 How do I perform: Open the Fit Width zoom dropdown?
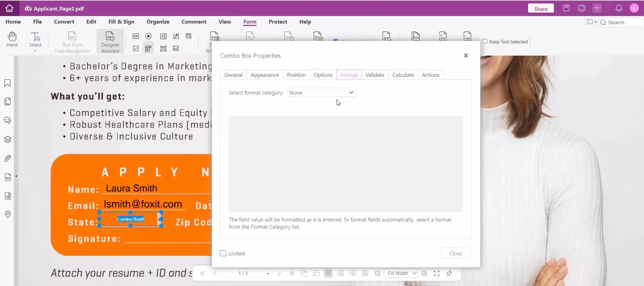pos(401,273)
